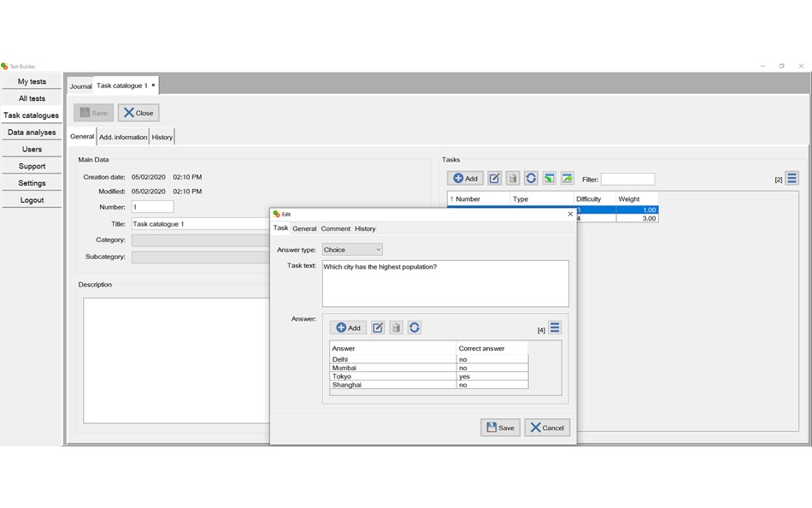Open the Tasks list hamburger menu
The width and height of the screenshot is (812, 508).
791,179
